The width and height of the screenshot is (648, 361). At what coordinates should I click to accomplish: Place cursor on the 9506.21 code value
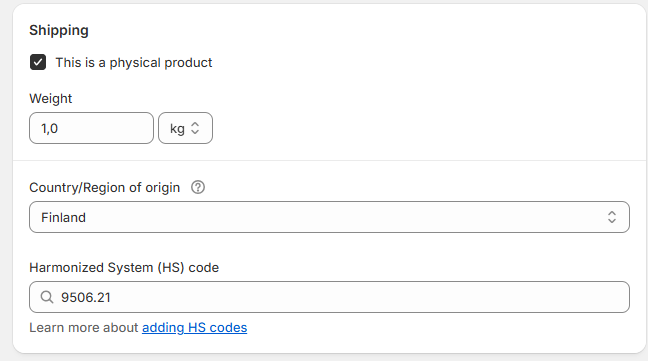[86, 297]
